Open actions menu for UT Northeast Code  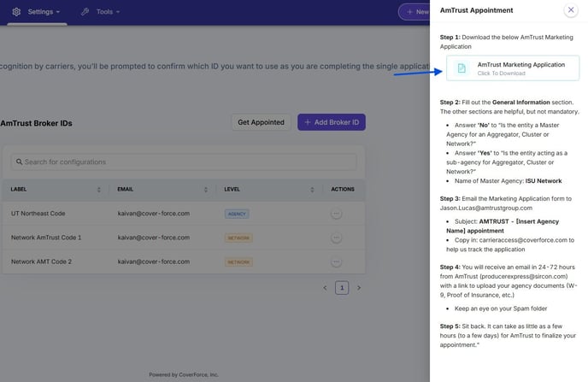[336, 214]
